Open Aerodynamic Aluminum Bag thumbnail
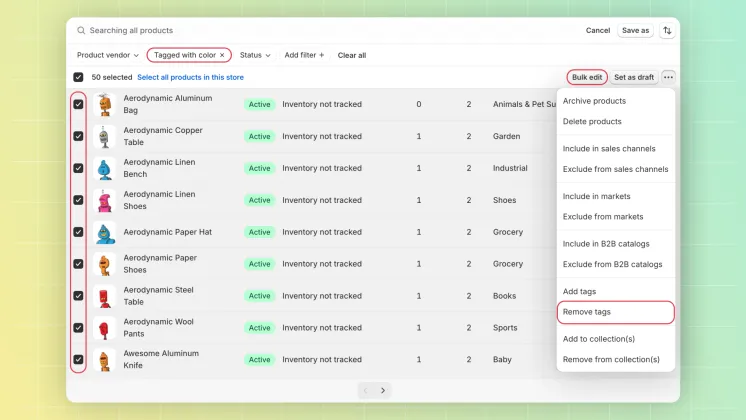This screenshot has height=420, width=746. pyautogui.click(x=104, y=104)
